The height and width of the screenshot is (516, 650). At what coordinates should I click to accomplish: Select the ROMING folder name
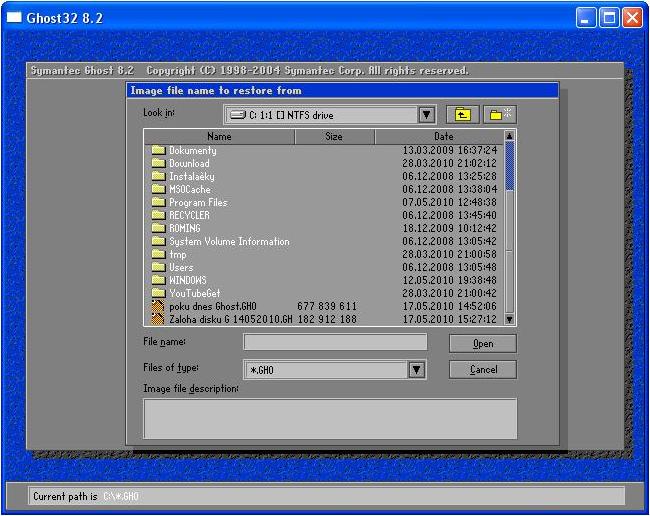(185, 228)
